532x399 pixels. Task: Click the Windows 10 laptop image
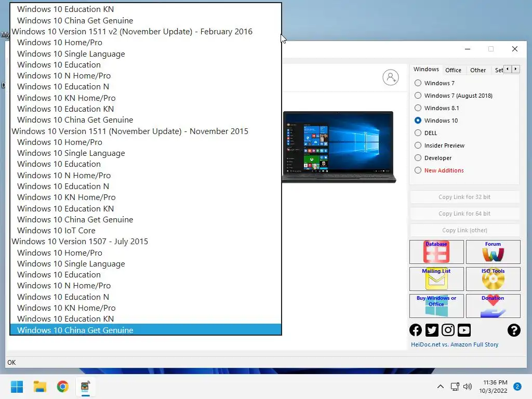tap(339, 147)
